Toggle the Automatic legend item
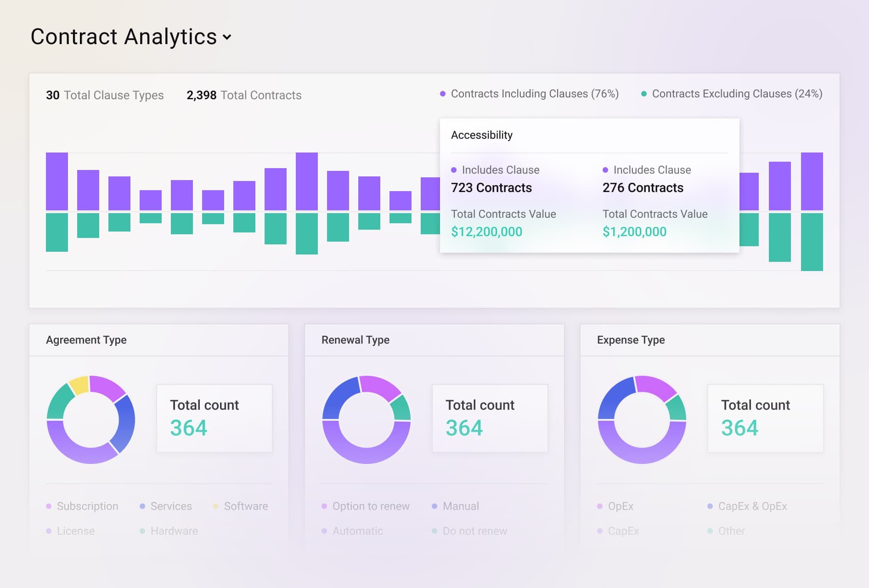The height and width of the screenshot is (588, 869). pyautogui.click(x=352, y=531)
